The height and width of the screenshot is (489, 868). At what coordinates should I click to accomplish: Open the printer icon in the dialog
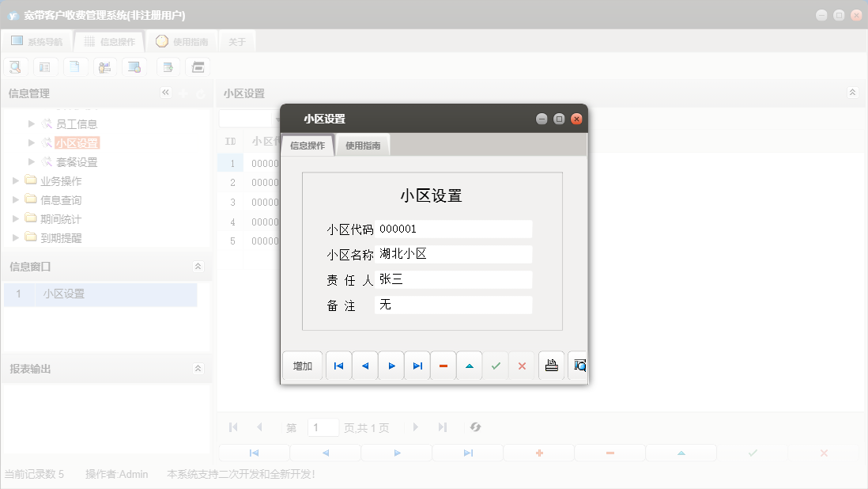[x=551, y=365]
